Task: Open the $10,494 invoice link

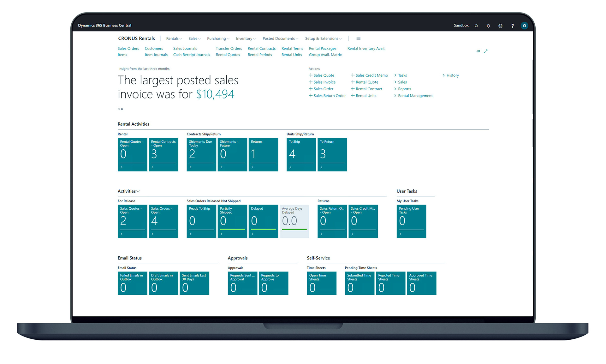Action: coord(216,94)
